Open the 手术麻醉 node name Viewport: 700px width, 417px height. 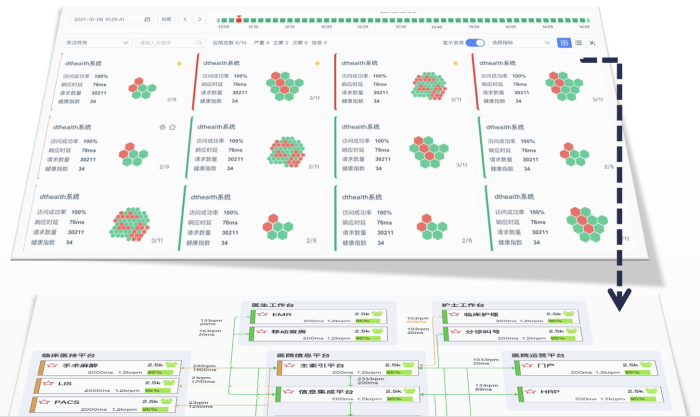pos(80,365)
